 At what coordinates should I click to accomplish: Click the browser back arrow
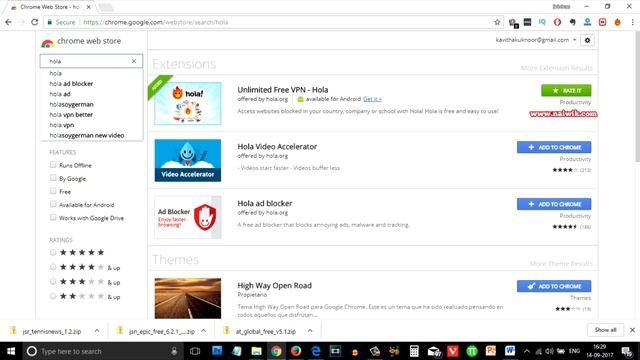click(x=9, y=22)
